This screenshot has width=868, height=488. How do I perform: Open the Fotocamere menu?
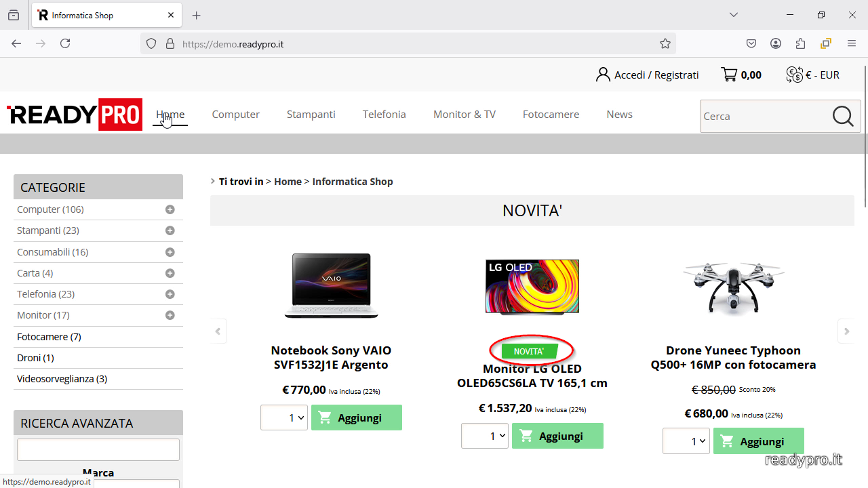(x=551, y=114)
